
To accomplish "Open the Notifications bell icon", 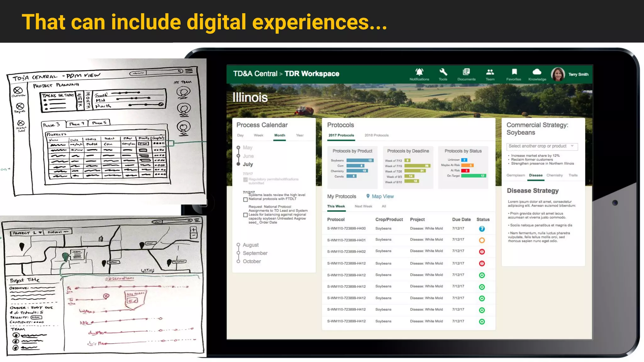I will 419,72.
